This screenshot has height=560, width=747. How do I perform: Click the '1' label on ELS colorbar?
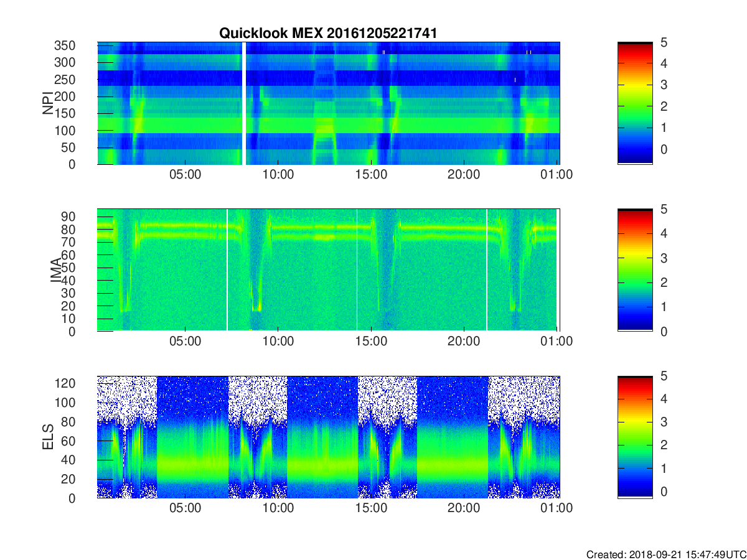pyautogui.click(x=664, y=468)
